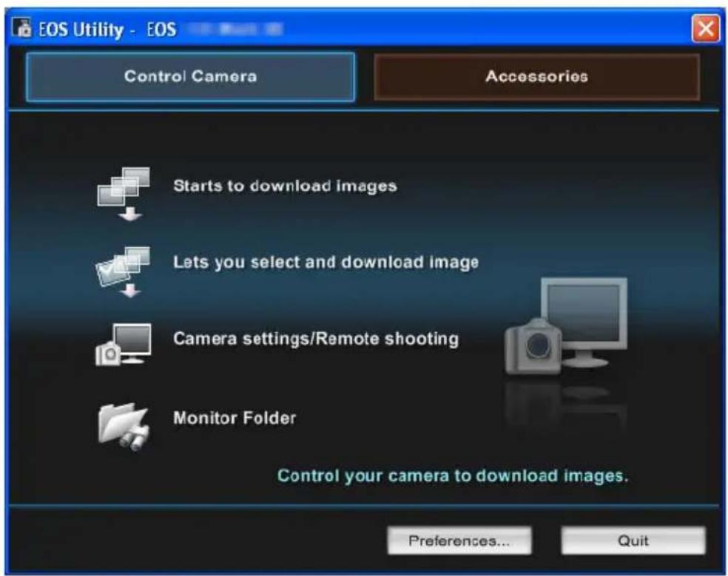Viewport: 728px width, 576px height.
Task: Click the EOS Utility title bar app icon
Action: [x=21, y=28]
